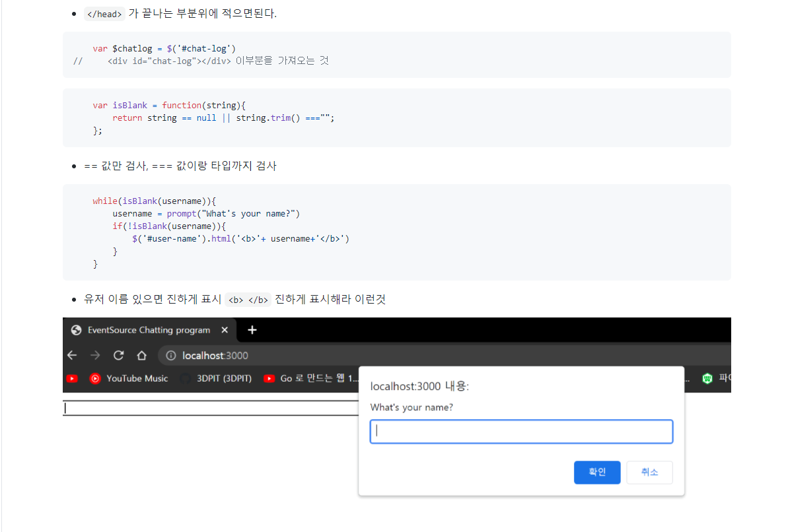Select the EventSource Chatting program tab

(149, 330)
